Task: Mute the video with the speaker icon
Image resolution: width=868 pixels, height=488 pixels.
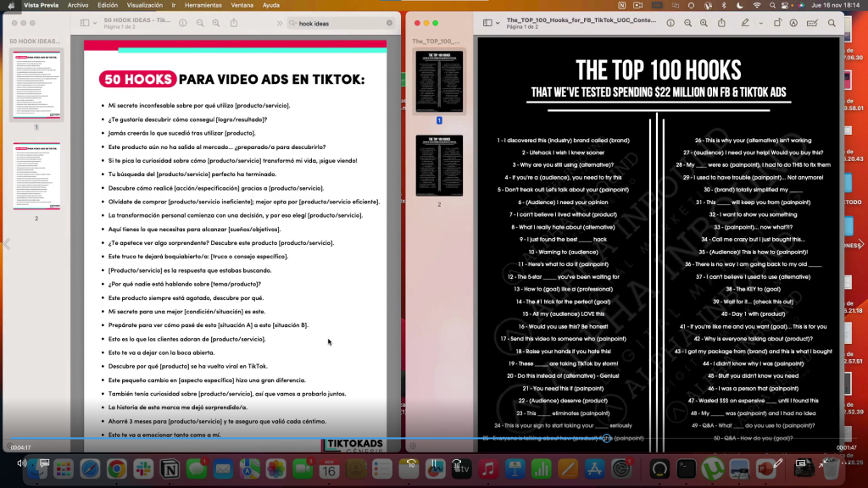Action: [x=21, y=463]
